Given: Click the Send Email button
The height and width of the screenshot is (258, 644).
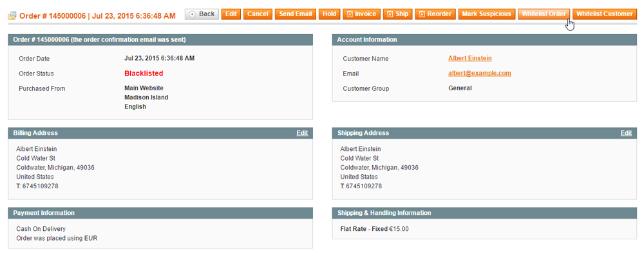Looking at the screenshot, I should 296,14.
